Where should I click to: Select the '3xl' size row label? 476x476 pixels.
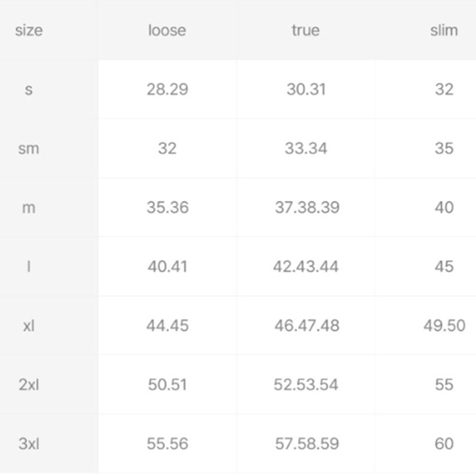coord(29,444)
